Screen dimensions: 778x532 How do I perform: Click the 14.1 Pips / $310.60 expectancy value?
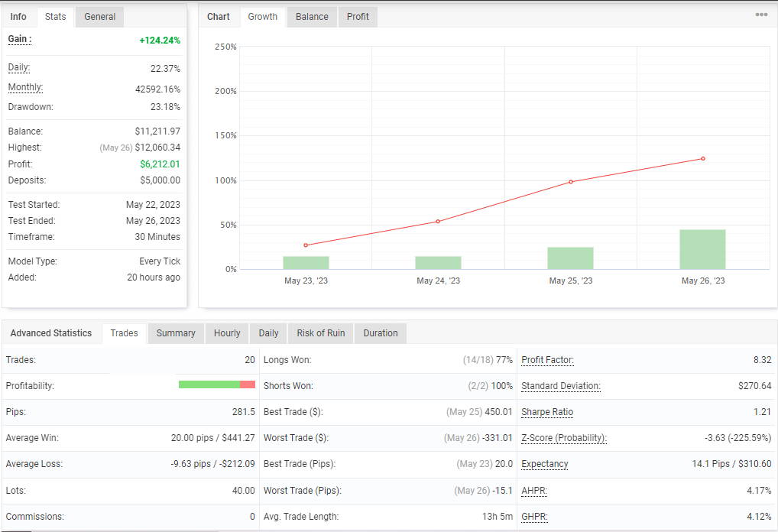coord(732,463)
